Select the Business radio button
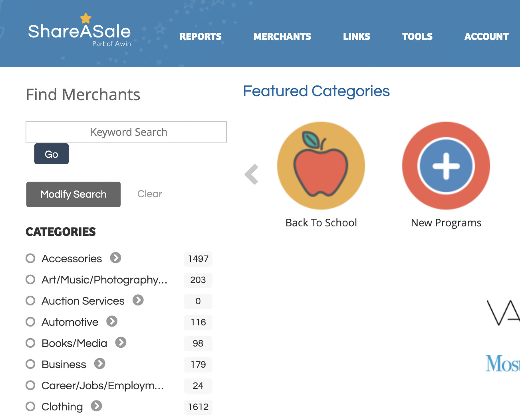Image resolution: width=520 pixels, height=420 pixels. pyautogui.click(x=30, y=364)
